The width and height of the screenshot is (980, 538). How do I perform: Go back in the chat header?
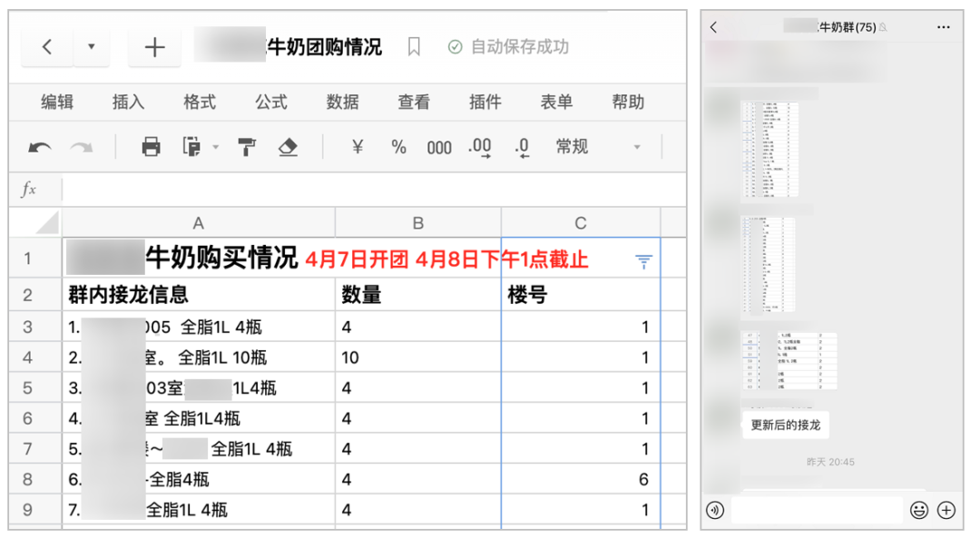[714, 27]
